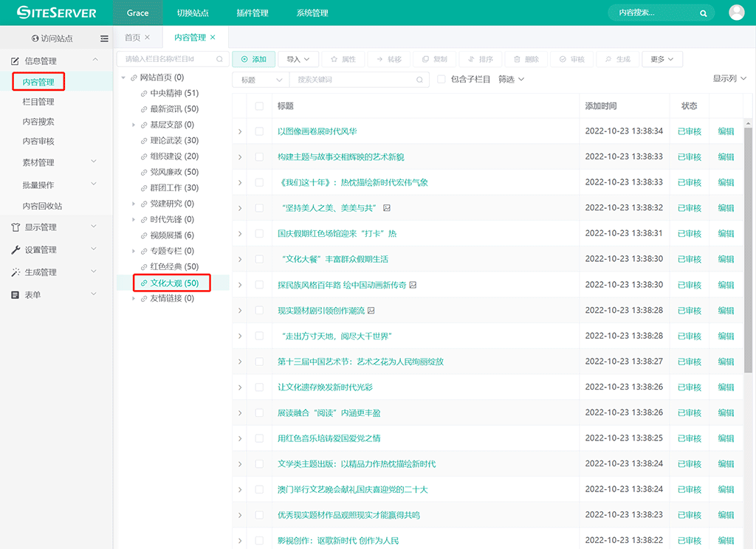Viewport: 756px width, 549px height.
Task: Open 插件管理 in the top menu
Action: click(x=252, y=13)
